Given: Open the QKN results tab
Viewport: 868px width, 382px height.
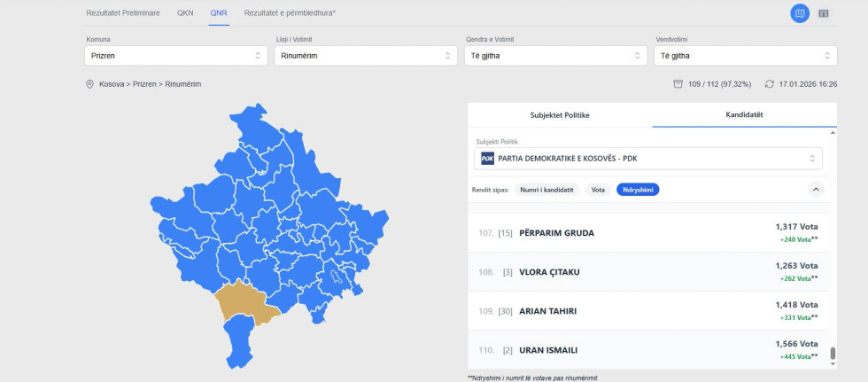Looking at the screenshot, I should (185, 13).
